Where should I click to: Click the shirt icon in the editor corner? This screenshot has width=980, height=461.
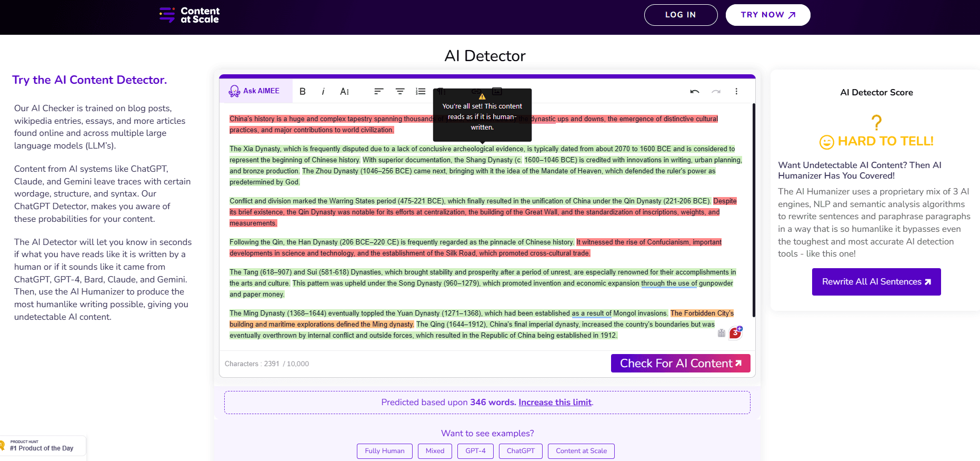point(722,333)
